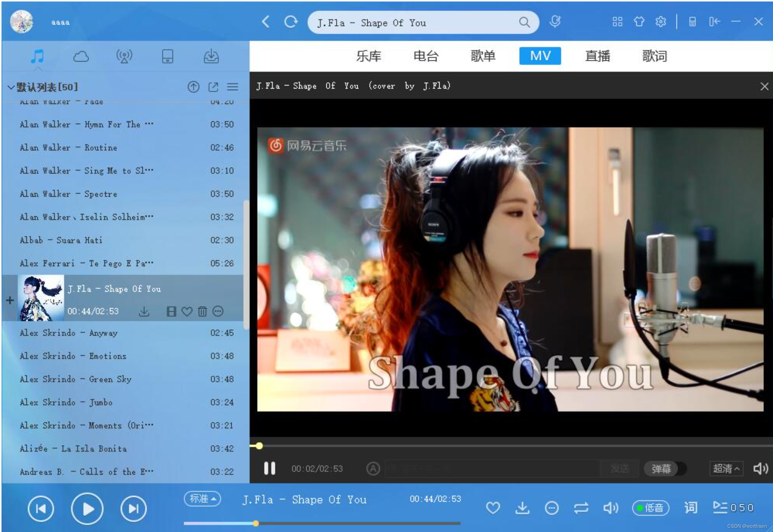Toggle the 低音 bass effect
The width and height of the screenshot is (773, 532).
[x=650, y=508]
